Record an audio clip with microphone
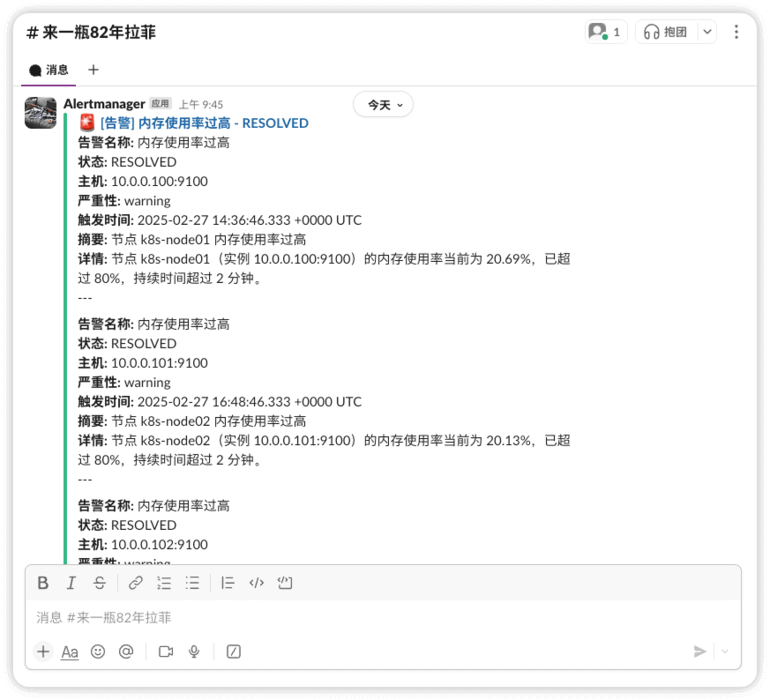The height and width of the screenshot is (700, 770). 194,652
